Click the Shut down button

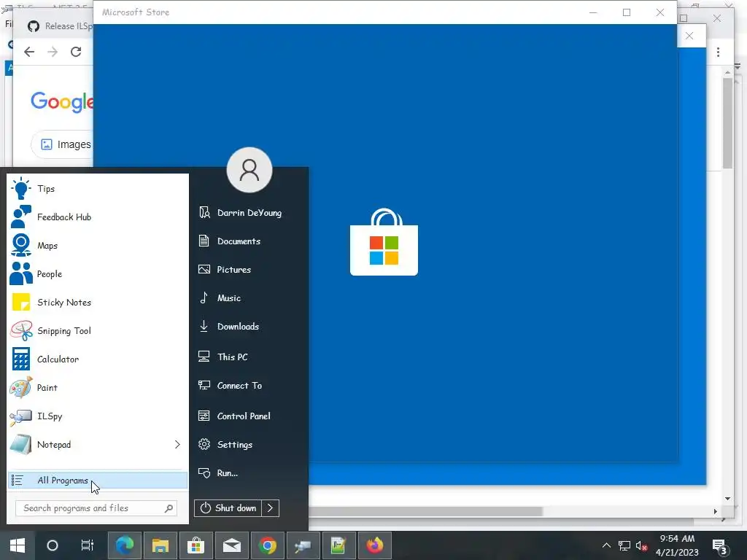tap(228, 508)
